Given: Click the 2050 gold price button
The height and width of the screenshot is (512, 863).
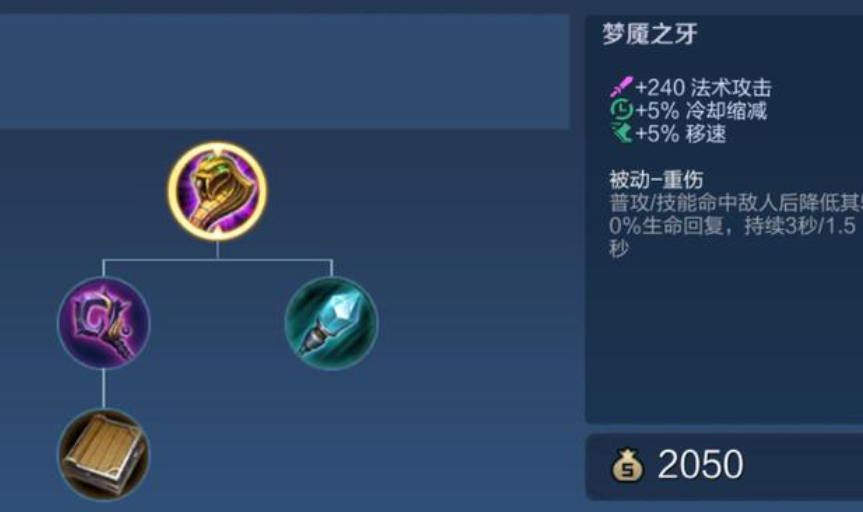Looking at the screenshot, I should 724,467.
